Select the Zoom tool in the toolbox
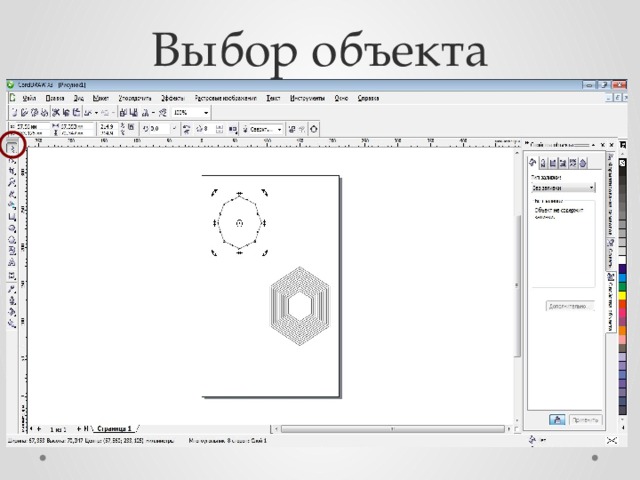This screenshot has height=480, width=640. (12, 182)
